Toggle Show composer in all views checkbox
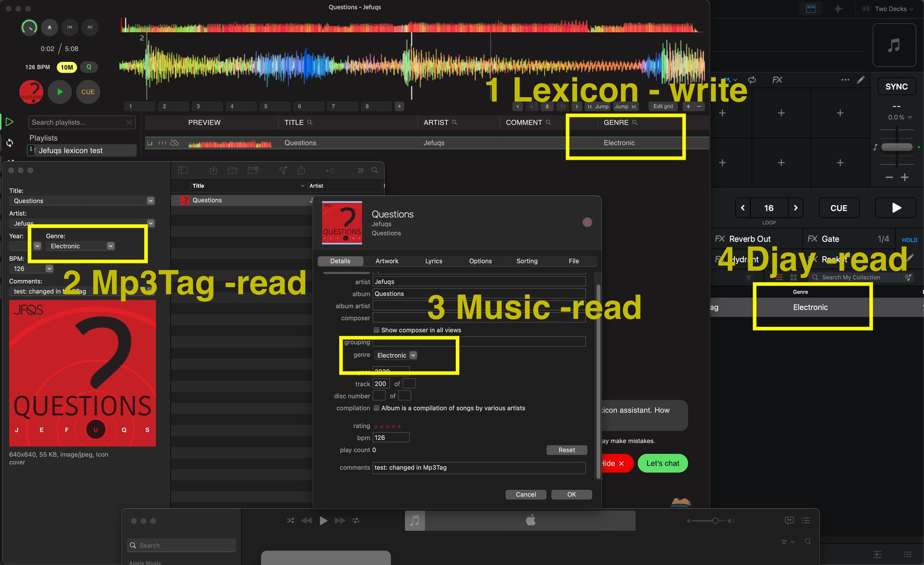The height and width of the screenshot is (565, 924). click(x=376, y=330)
